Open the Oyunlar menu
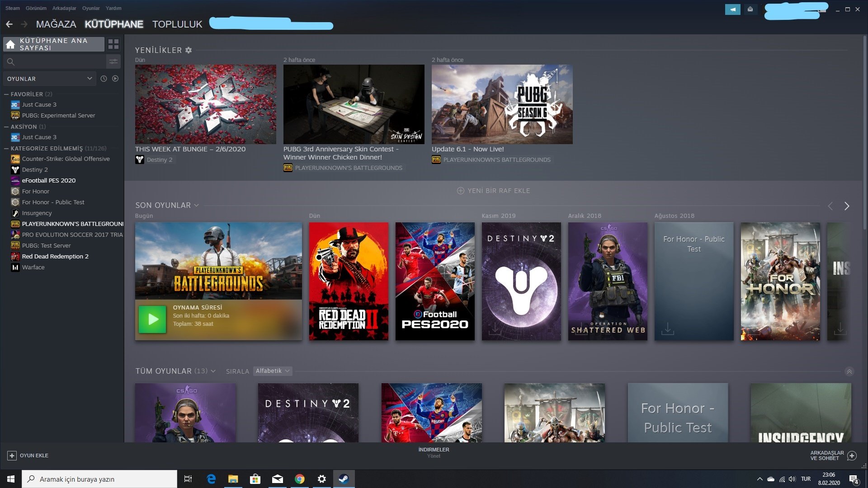This screenshot has height=488, width=868. 91,8
